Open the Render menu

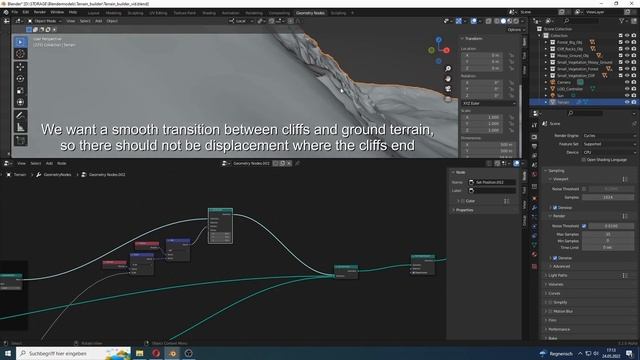click(40, 12)
